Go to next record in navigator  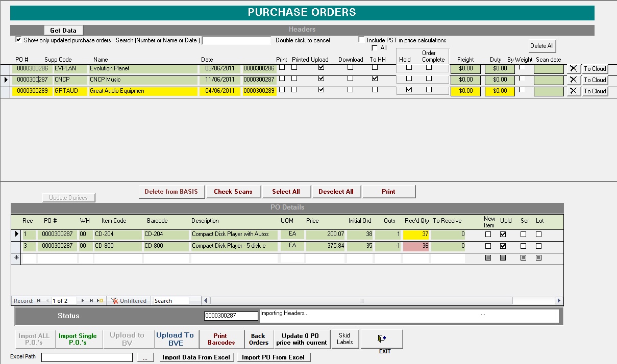[83, 301]
